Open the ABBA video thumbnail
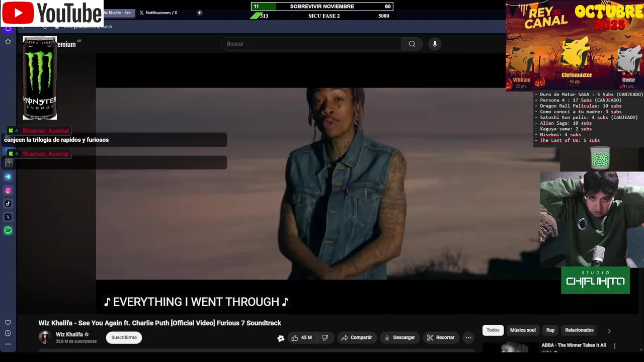The image size is (644, 362). [x=510, y=347]
